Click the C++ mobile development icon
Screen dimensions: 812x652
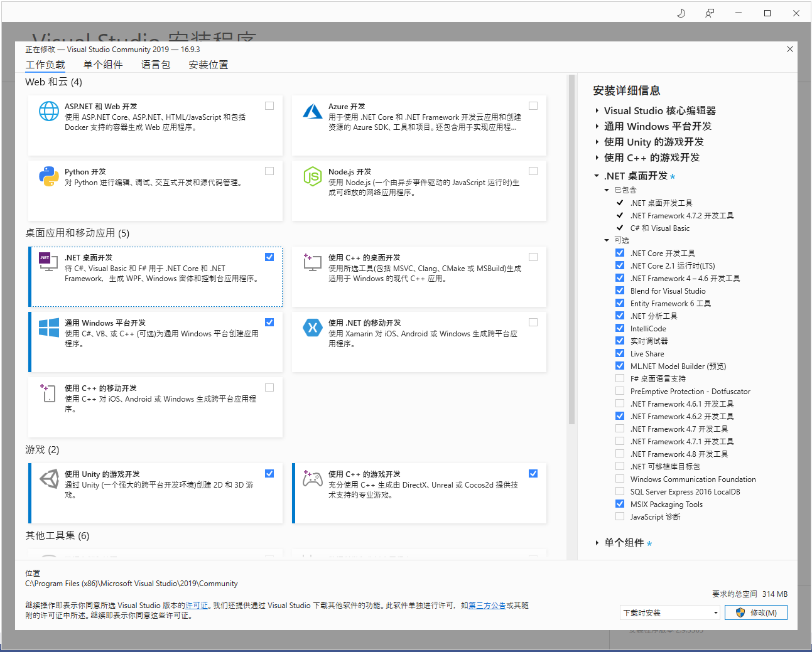point(48,393)
